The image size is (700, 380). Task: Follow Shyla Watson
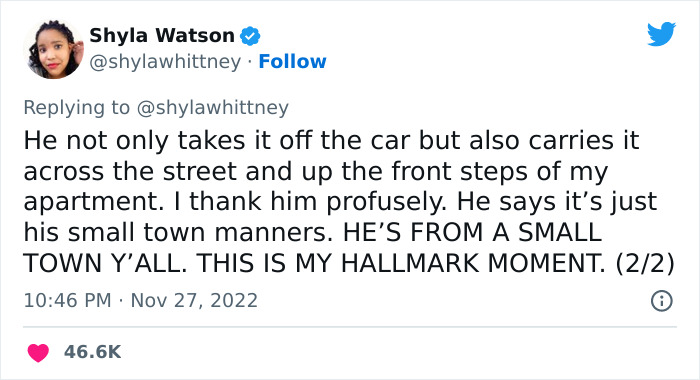pos(292,62)
